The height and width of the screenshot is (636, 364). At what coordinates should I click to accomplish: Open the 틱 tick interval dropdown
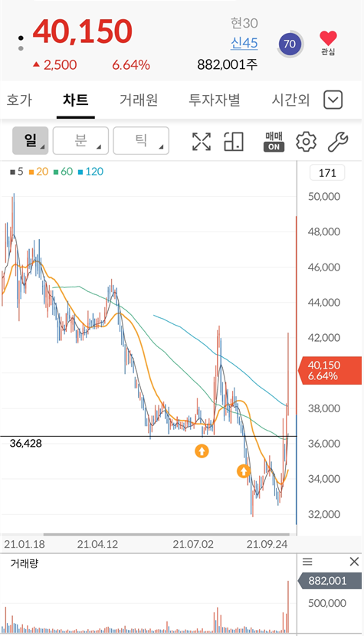141,141
